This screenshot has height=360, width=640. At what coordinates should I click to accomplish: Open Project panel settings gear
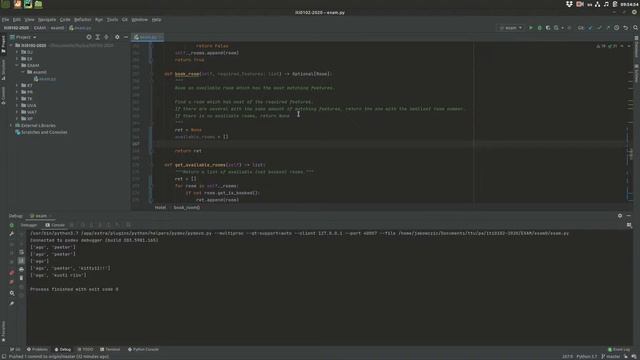tap(117, 37)
